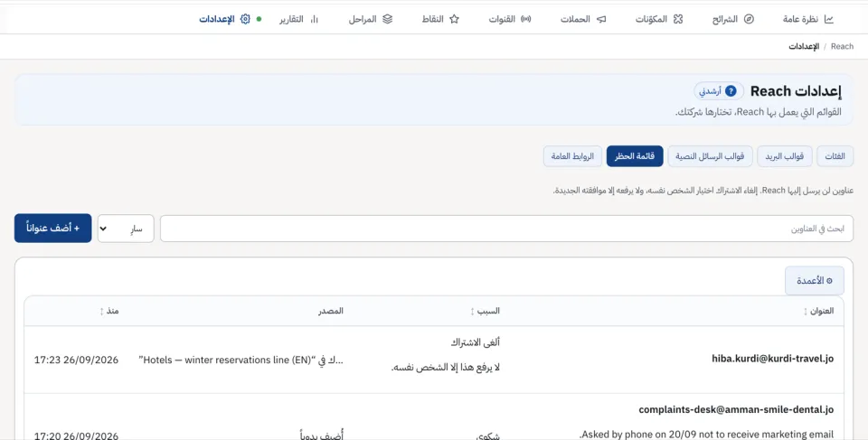Click the المصدر column header

pyautogui.click(x=331, y=311)
